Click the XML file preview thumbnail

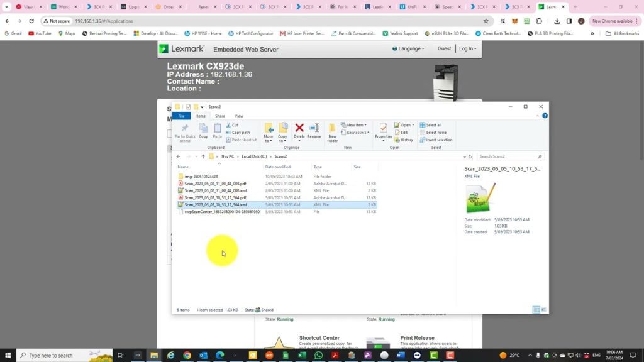[x=480, y=198]
